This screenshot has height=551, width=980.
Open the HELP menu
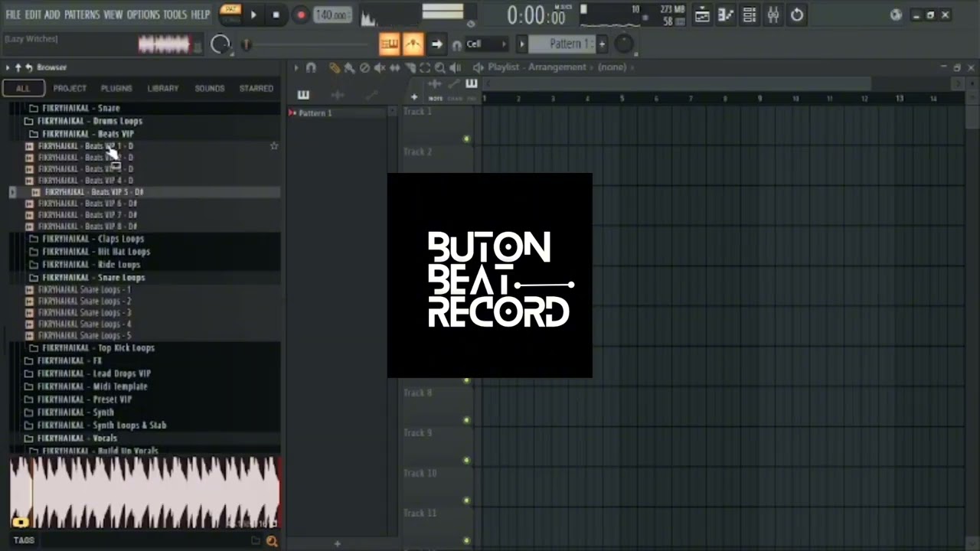tap(201, 15)
